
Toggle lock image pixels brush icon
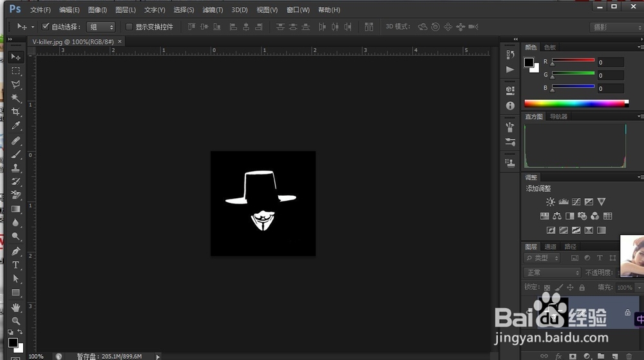click(x=558, y=287)
